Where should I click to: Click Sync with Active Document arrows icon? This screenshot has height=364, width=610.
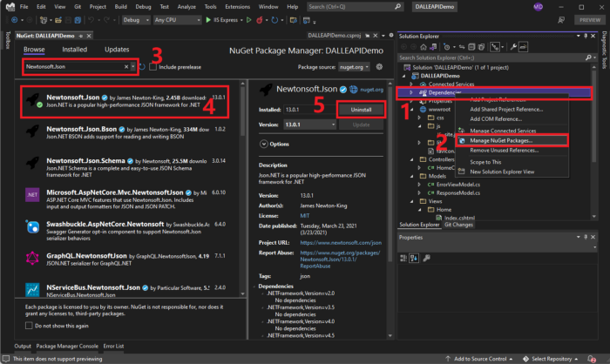point(462,47)
